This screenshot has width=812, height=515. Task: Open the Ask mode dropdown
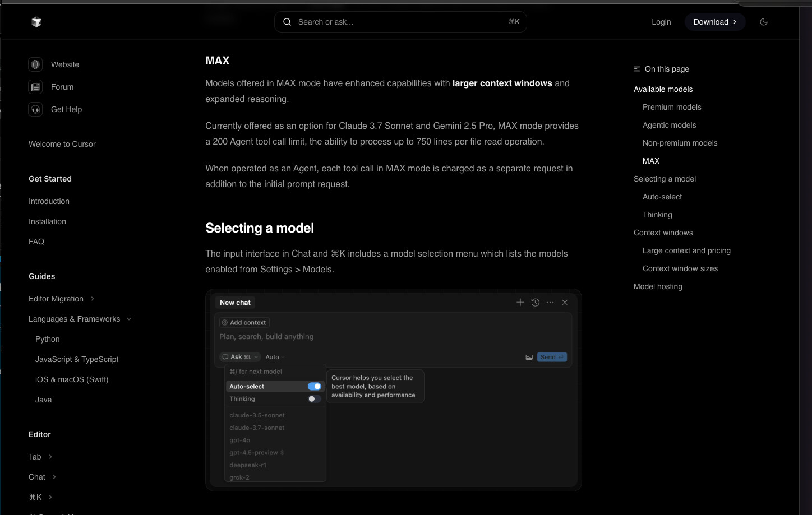[x=240, y=357]
